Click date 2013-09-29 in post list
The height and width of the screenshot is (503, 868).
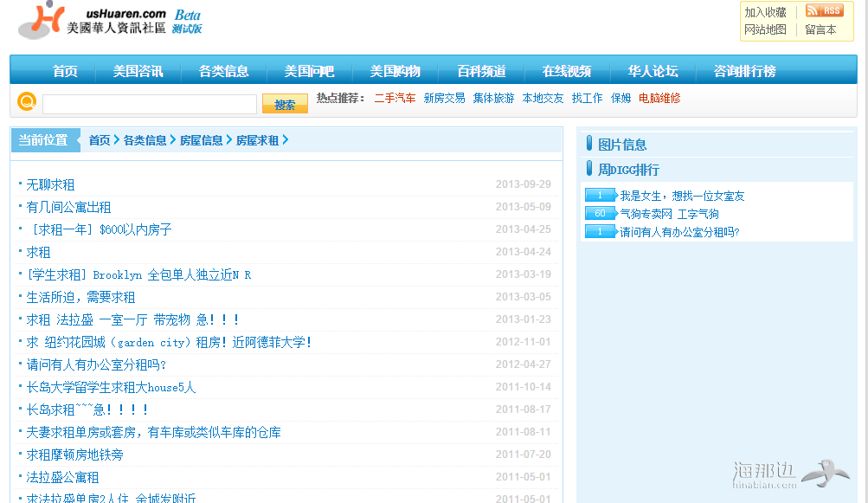(x=523, y=184)
